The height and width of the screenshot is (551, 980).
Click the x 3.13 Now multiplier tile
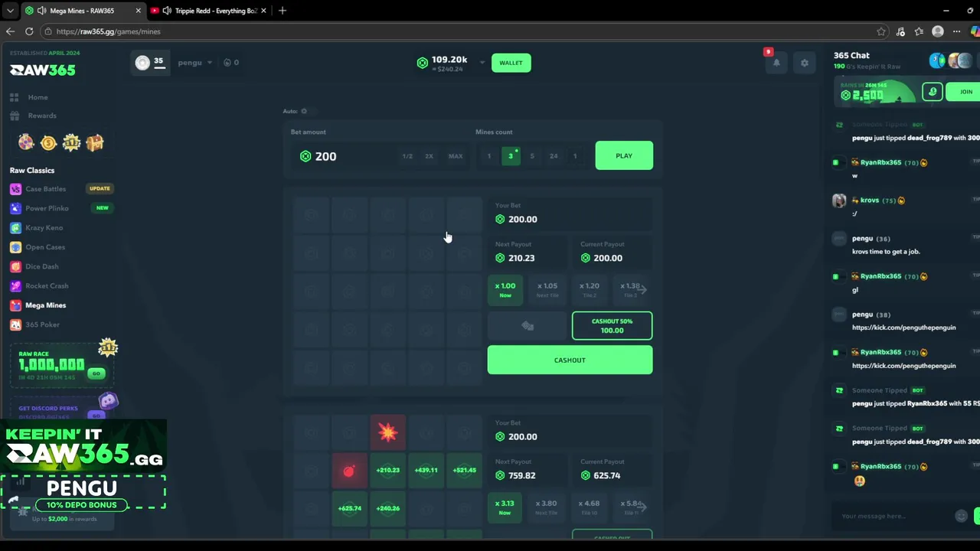505,507
